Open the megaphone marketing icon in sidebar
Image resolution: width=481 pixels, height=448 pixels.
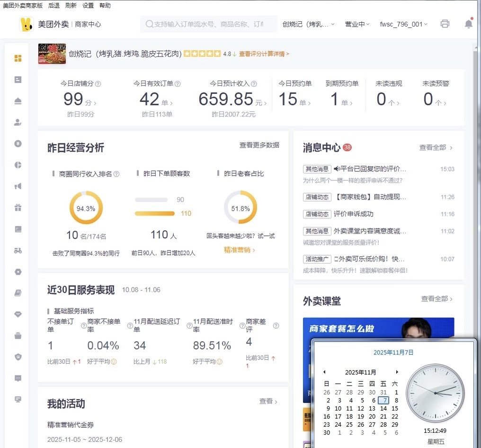18,186
